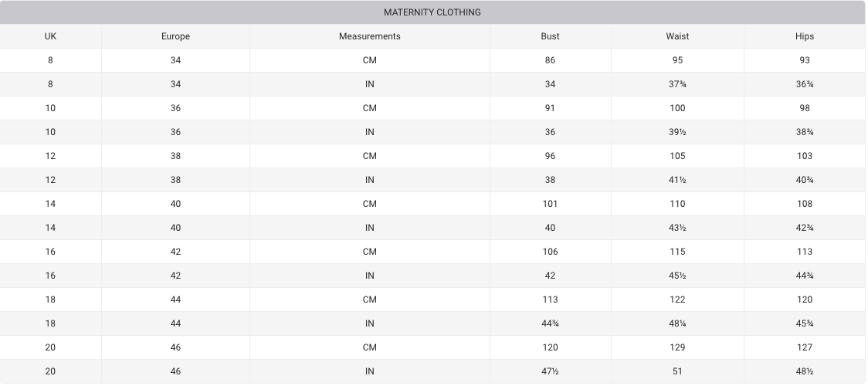
Task: Select the waist value 51 cell
Action: pyautogui.click(x=677, y=371)
